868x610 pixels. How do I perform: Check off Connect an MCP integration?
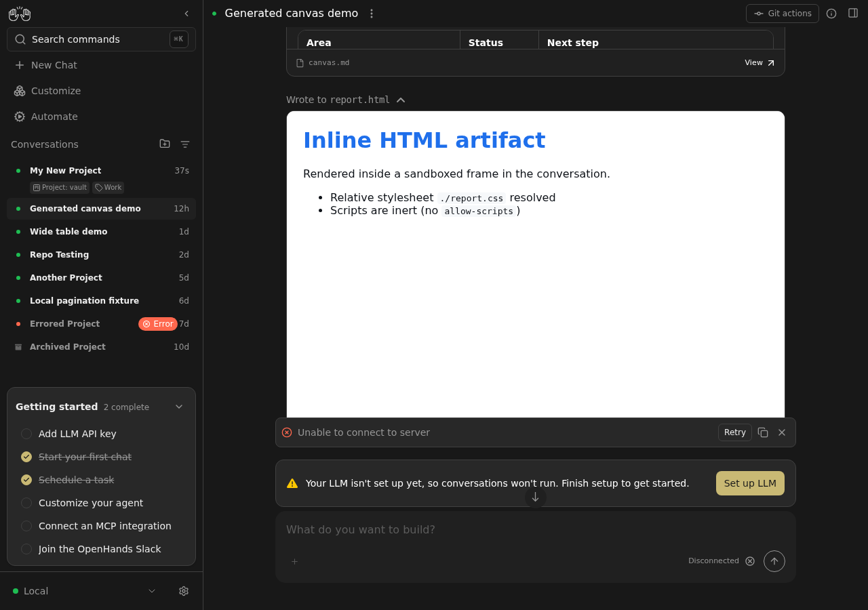tap(26, 526)
